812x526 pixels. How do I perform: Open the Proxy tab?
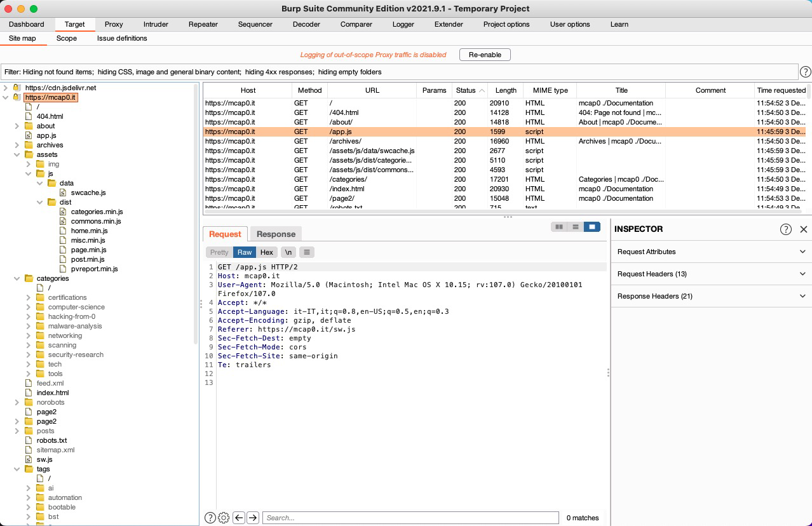click(114, 24)
